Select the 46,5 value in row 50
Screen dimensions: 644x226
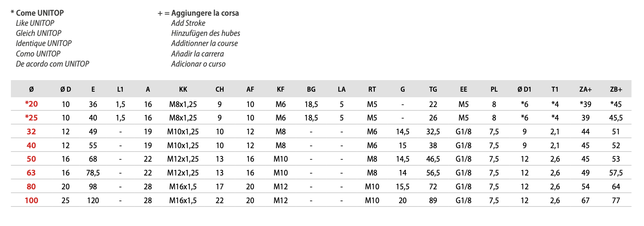(433, 159)
